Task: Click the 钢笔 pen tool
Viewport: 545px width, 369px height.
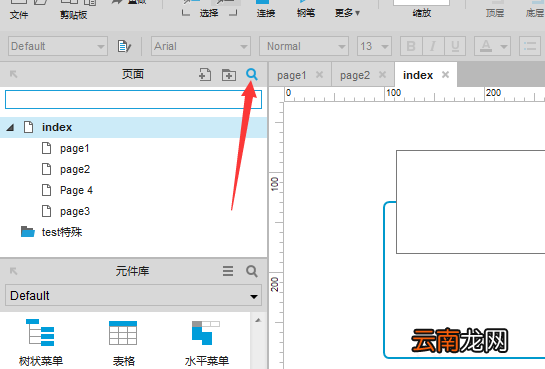Action: point(306,13)
